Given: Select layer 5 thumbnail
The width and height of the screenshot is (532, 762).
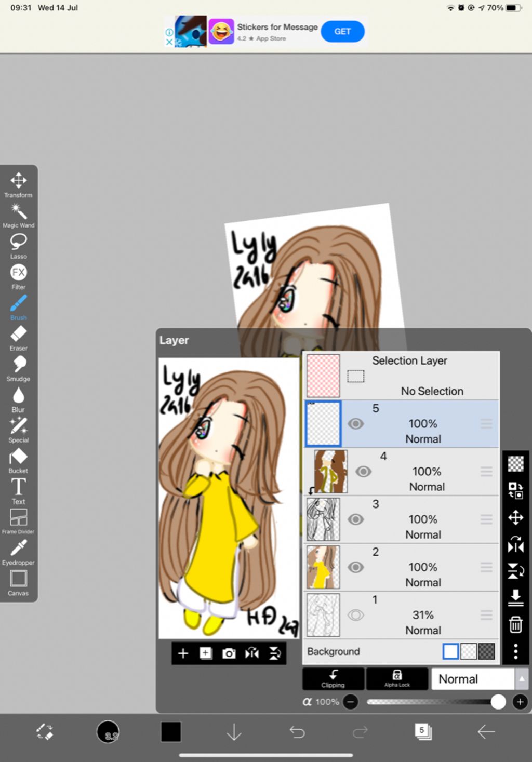Looking at the screenshot, I should pyautogui.click(x=323, y=423).
